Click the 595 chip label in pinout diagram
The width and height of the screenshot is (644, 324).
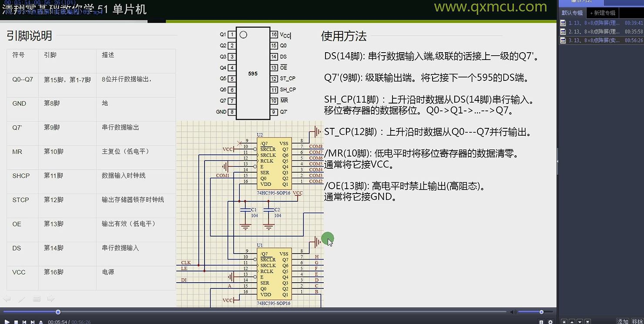[253, 73]
